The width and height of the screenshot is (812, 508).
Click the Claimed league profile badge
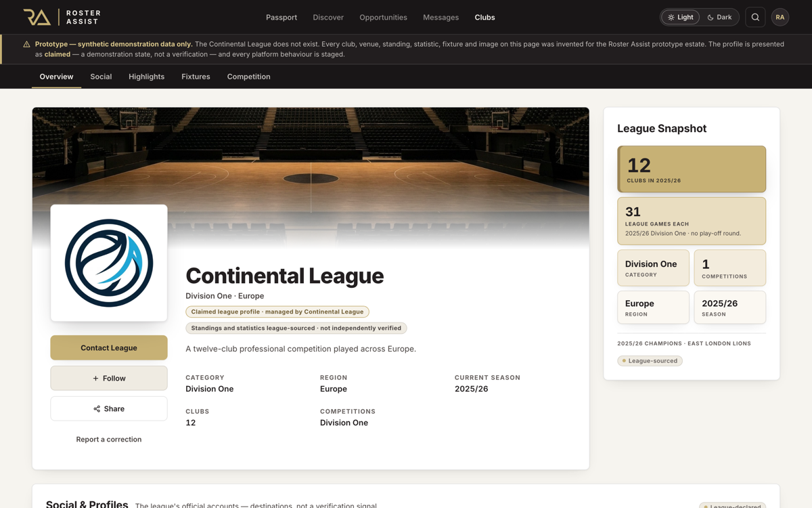coord(277,312)
